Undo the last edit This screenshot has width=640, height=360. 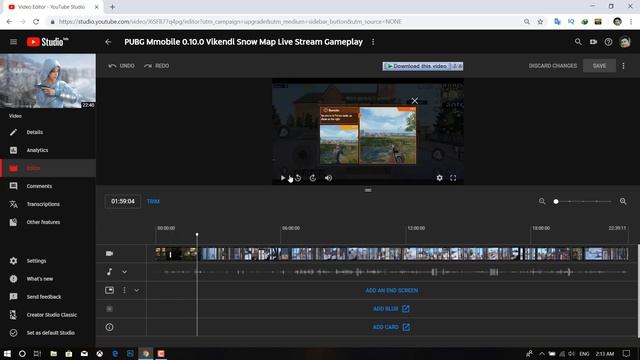click(x=121, y=66)
